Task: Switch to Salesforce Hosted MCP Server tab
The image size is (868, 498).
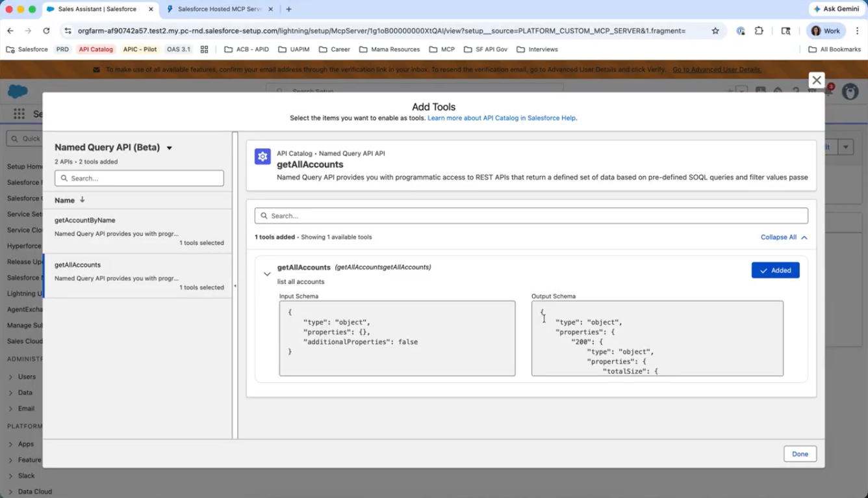Action: tap(220, 9)
